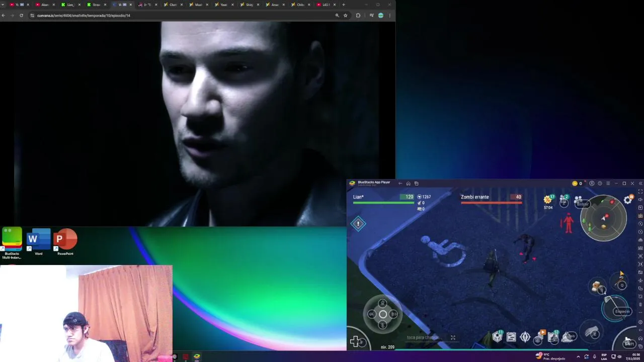Open the BlueStacks account profile icon
Screen dimensions: 644x362
pos(592,184)
